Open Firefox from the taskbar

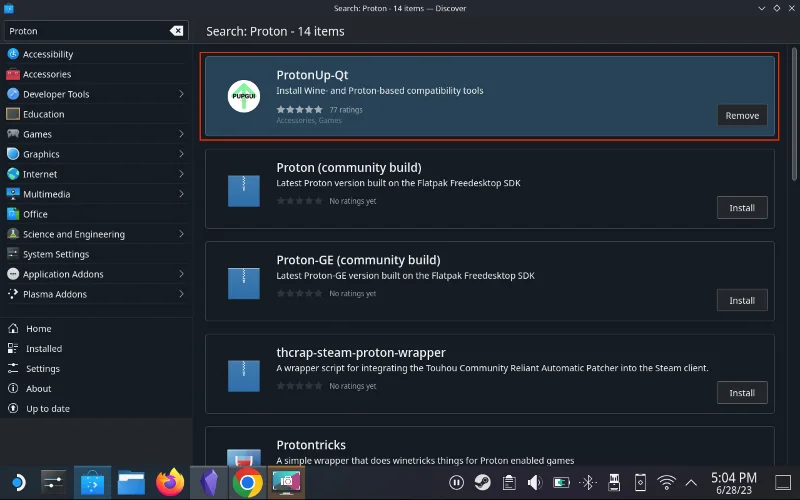[170, 482]
